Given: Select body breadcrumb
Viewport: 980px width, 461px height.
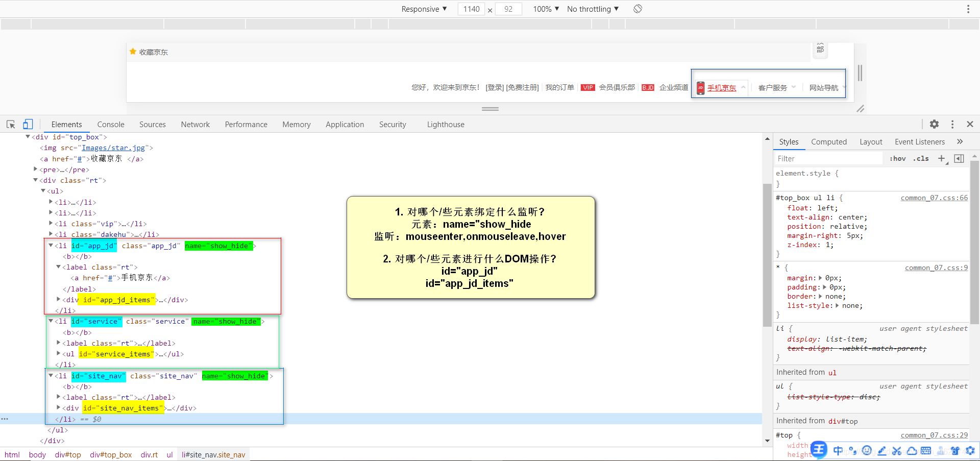Looking at the screenshot, I should (x=37, y=454).
